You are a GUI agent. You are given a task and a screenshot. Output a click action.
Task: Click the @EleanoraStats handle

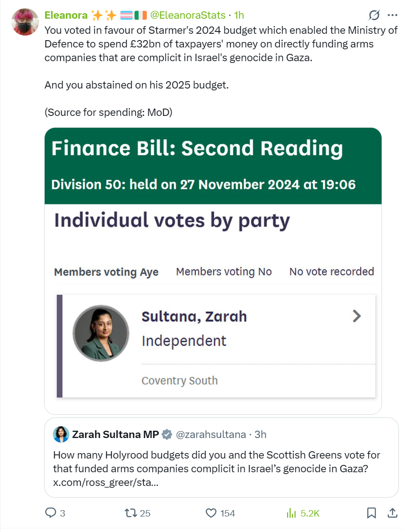188,15
